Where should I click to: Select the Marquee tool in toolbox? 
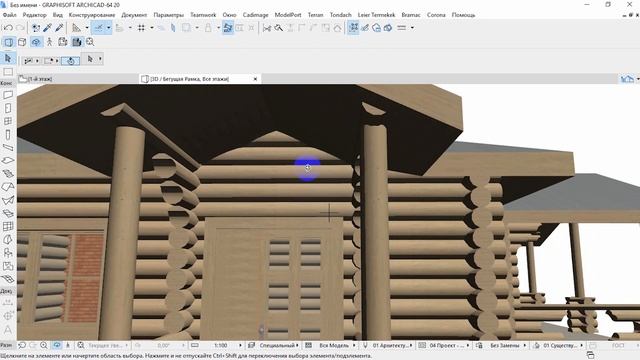pos(8,72)
